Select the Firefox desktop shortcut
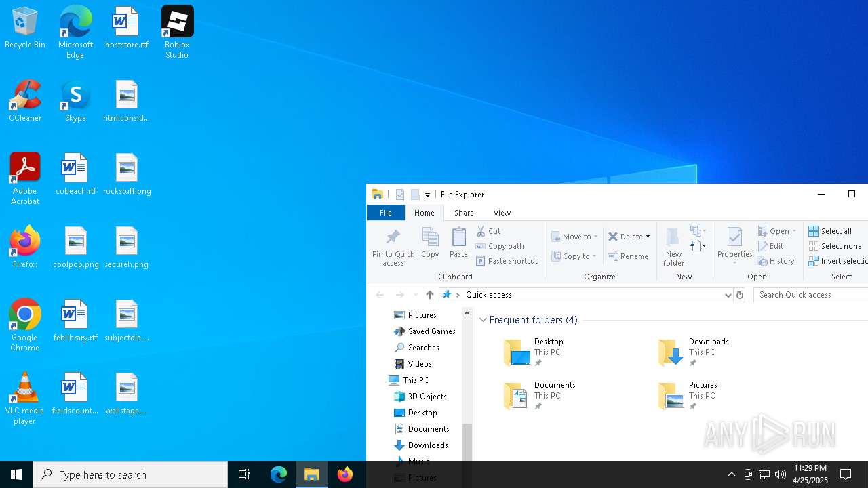The width and height of the screenshot is (868, 488). click(x=24, y=248)
